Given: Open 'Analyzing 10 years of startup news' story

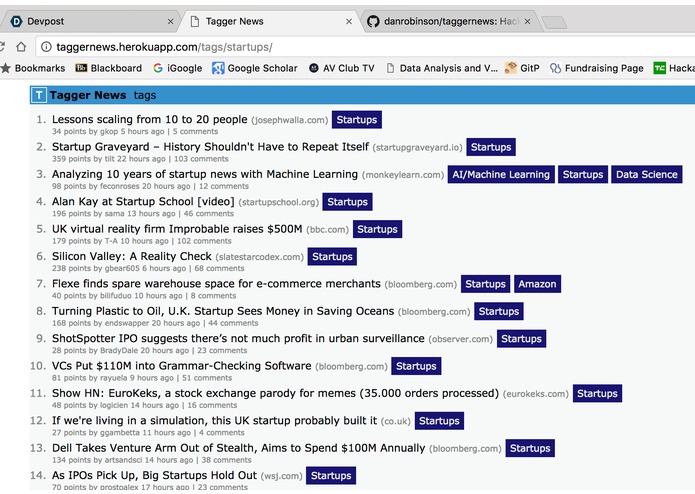Looking at the screenshot, I should click(x=205, y=174).
